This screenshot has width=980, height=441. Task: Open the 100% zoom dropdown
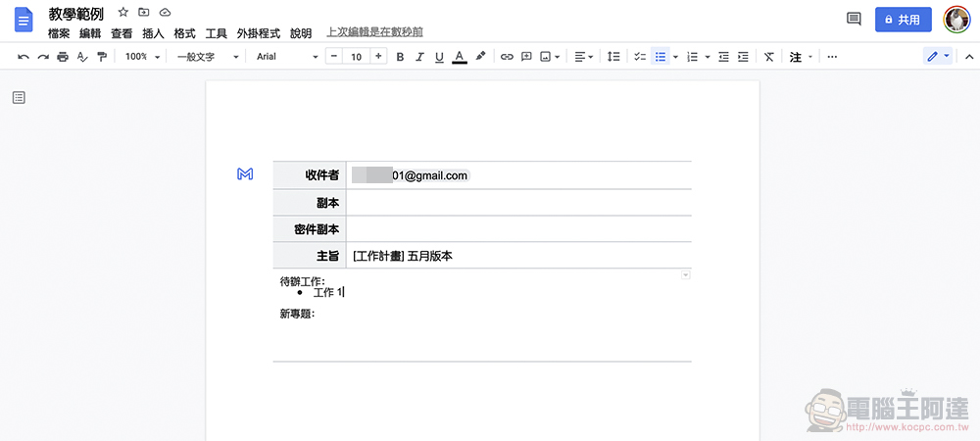pos(142,57)
